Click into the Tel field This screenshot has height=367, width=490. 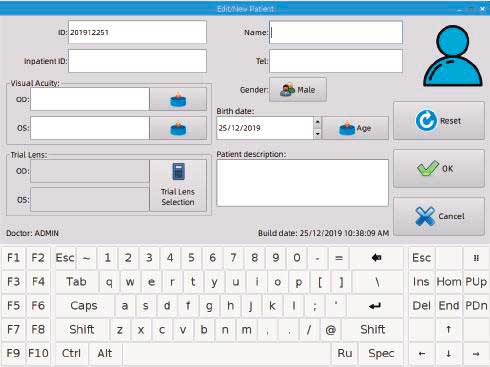coord(336,61)
